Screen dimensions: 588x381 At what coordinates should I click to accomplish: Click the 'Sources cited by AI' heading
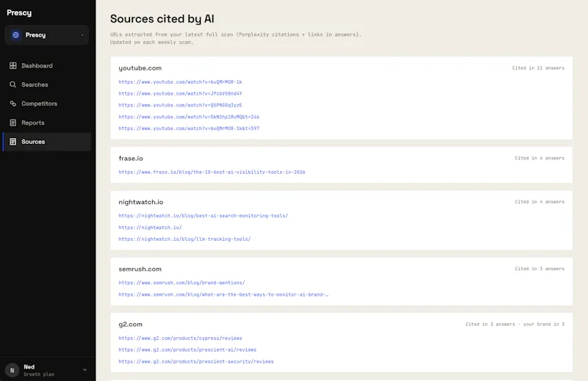click(x=162, y=19)
